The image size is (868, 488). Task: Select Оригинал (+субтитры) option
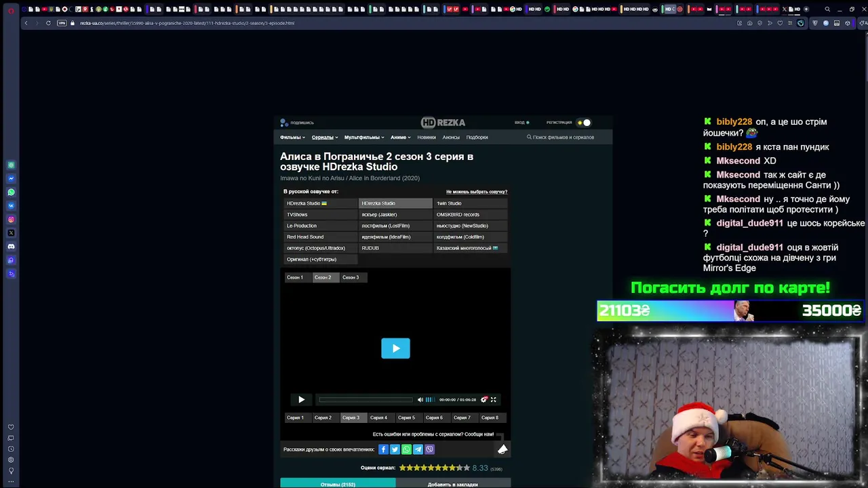coord(320,260)
